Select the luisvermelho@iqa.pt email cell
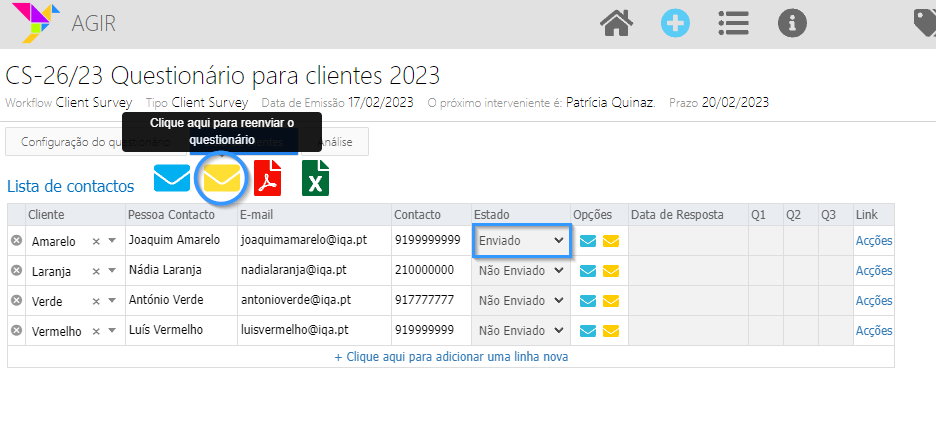Screen dimensions: 936x428 coord(315,330)
